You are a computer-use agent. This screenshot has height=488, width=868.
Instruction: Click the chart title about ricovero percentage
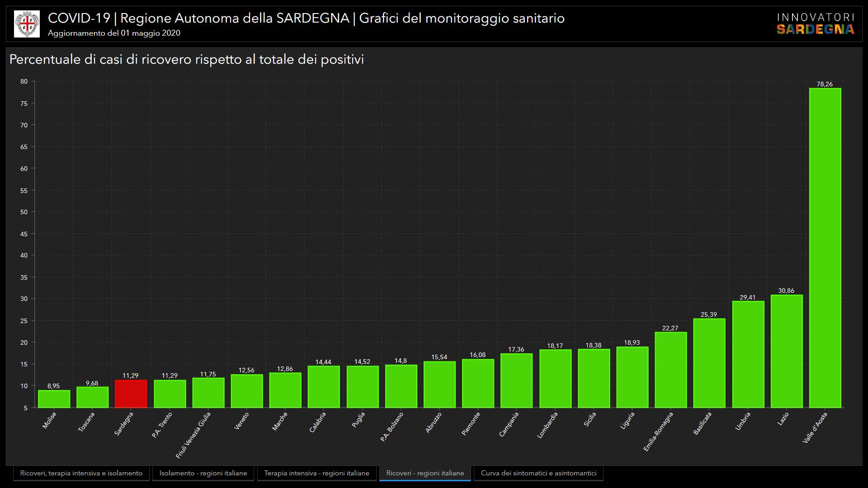point(186,60)
